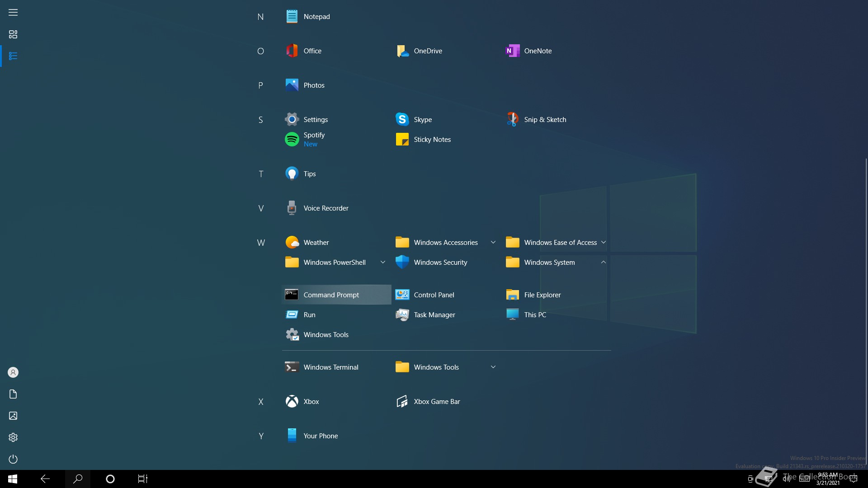Open the Run dialog

pos(336,315)
